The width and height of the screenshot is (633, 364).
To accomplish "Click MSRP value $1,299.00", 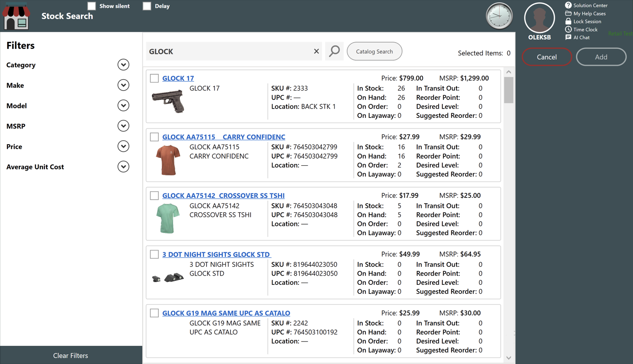I will (x=474, y=78).
